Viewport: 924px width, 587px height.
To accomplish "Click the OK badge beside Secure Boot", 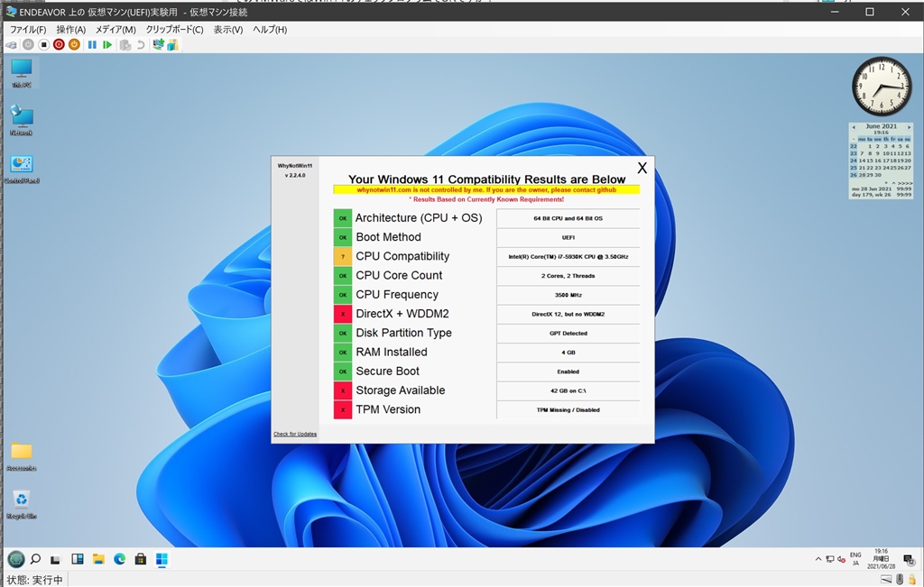I will [342, 371].
